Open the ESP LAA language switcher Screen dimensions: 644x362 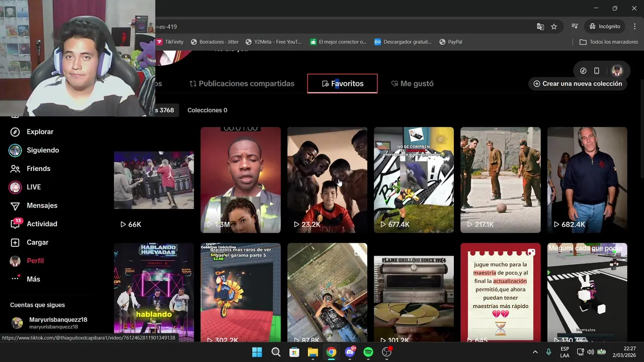(x=565, y=352)
